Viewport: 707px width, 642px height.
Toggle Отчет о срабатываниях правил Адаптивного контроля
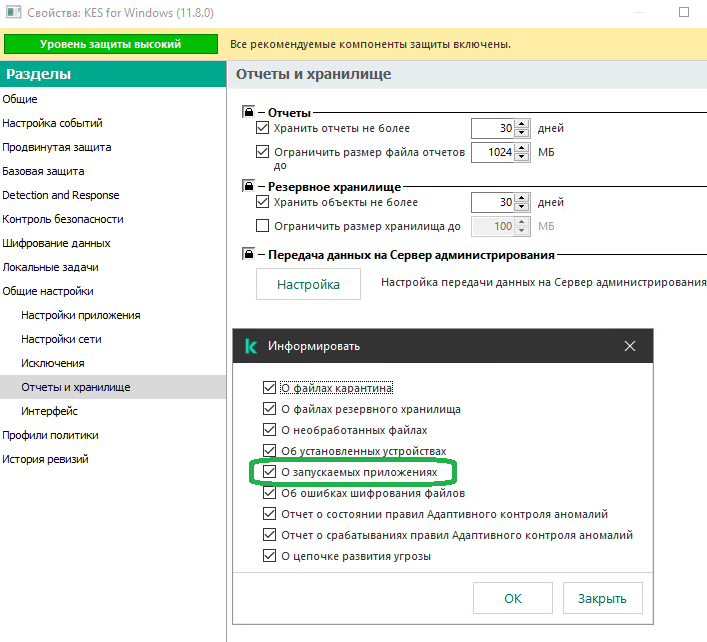click(x=269, y=535)
